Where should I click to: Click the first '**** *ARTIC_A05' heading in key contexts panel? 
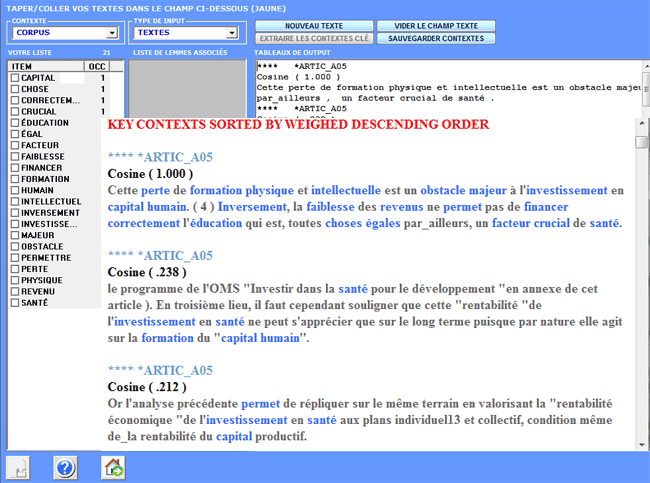click(x=160, y=157)
